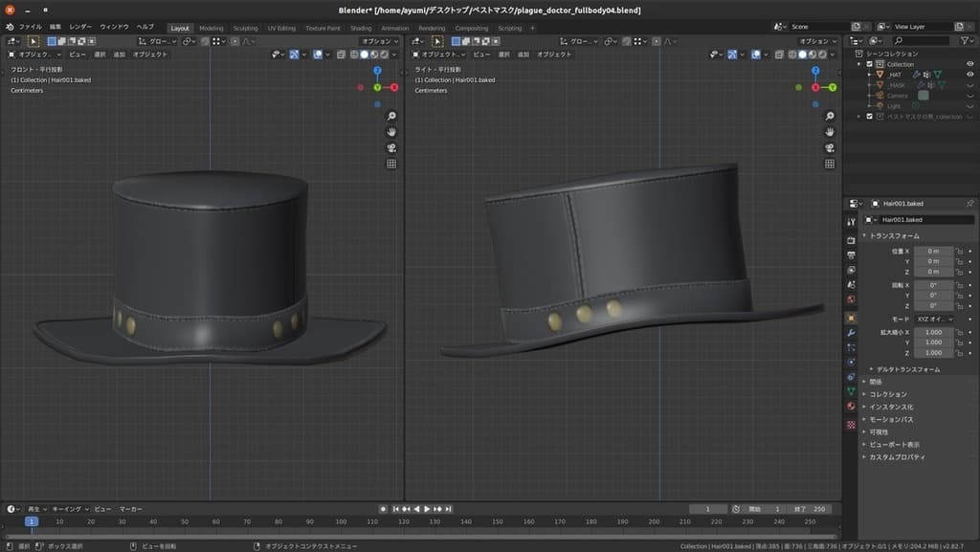Open the レンダー menu

pos(81,27)
